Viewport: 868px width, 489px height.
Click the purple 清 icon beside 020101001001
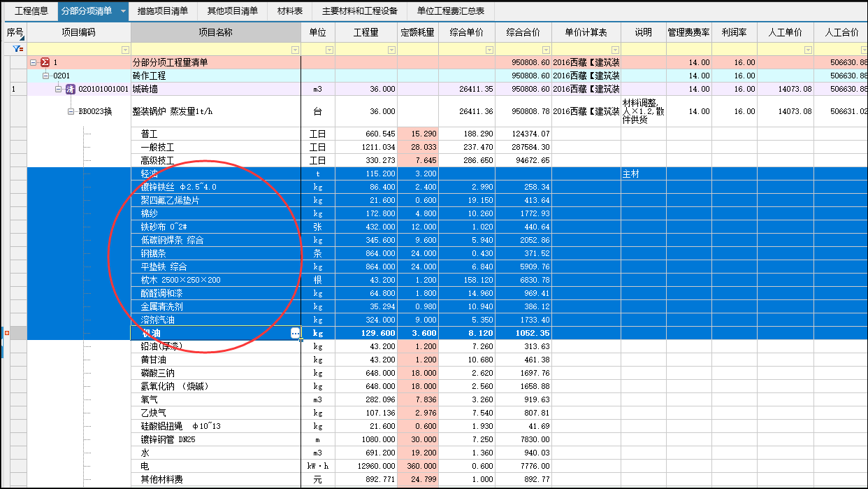(70, 90)
